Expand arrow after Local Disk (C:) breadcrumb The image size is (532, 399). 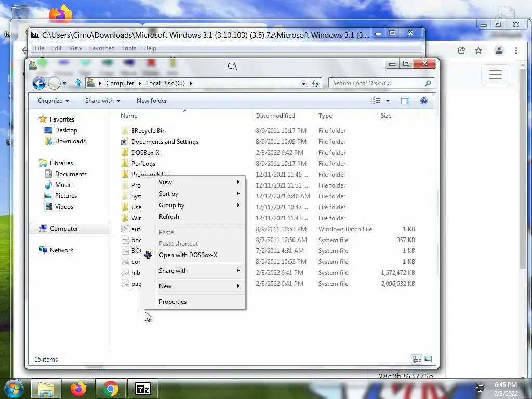coord(191,84)
